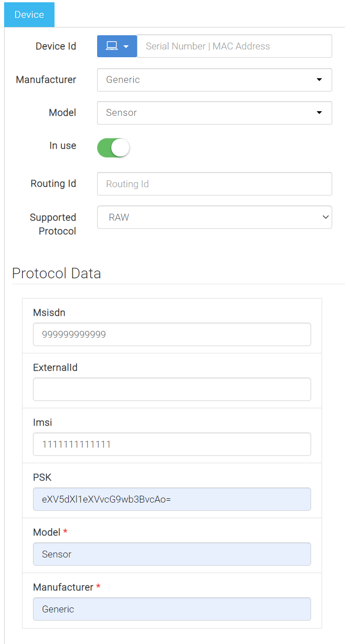Click the Model dropdown arrow icon

(319, 113)
